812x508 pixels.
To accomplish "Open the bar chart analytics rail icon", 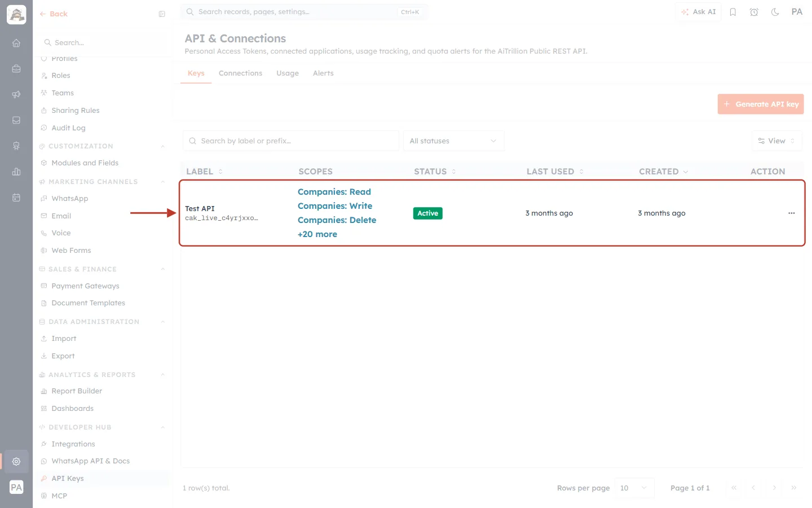I will pos(16,172).
